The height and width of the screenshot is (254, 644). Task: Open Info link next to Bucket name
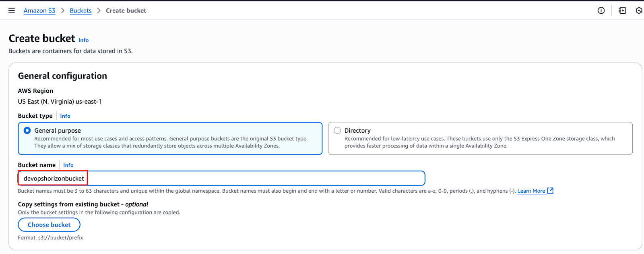coord(68,165)
